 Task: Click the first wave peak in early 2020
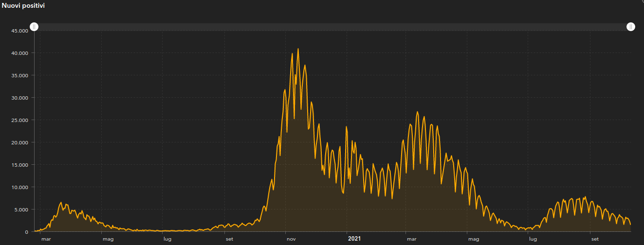(x=61, y=202)
